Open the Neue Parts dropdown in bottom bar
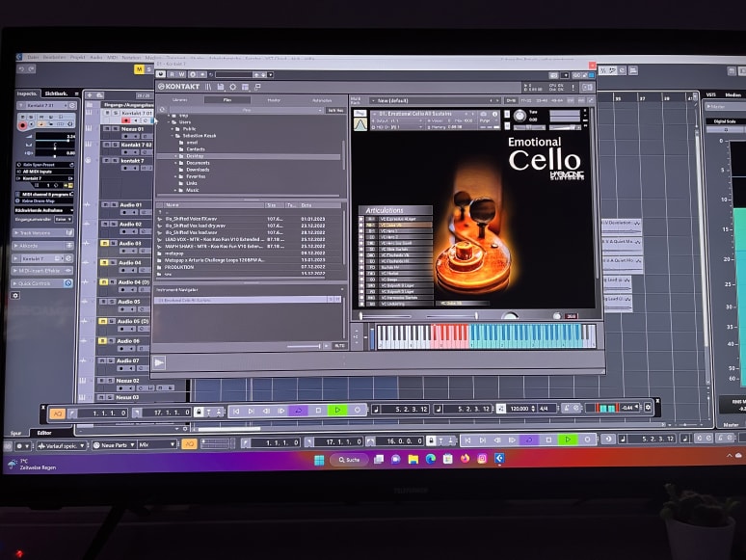This screenshot has width=746, height=560. [114, 445]
